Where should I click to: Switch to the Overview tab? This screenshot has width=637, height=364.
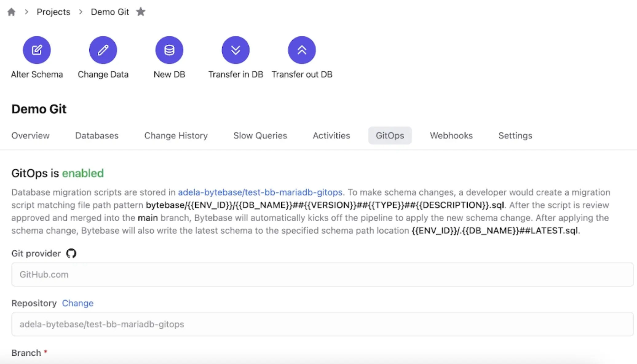click(30, 136)
